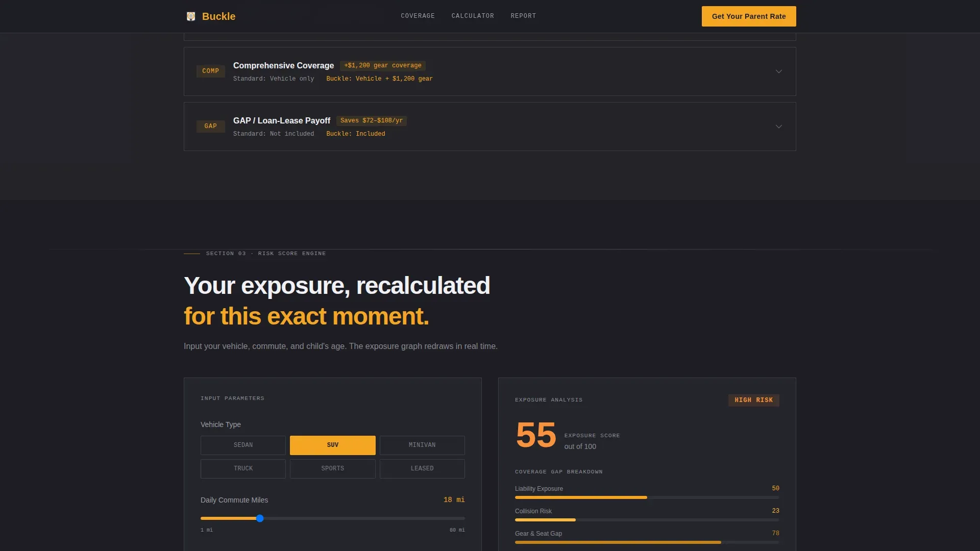Choose SUV vehicle type
Screen dimensions: 980x551
point(333,445)
